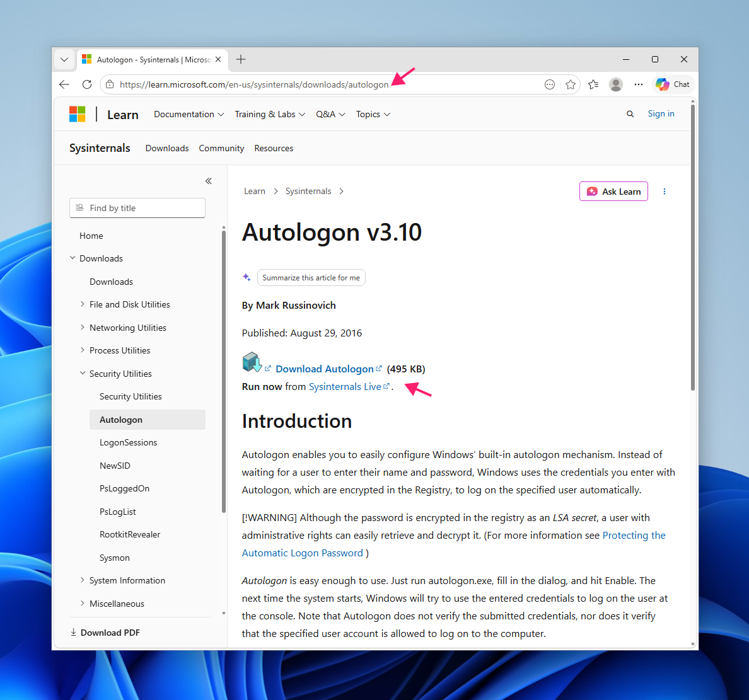This screenshot has height=700, width=749.
Task: Click Sign in link
Action: 661,113
